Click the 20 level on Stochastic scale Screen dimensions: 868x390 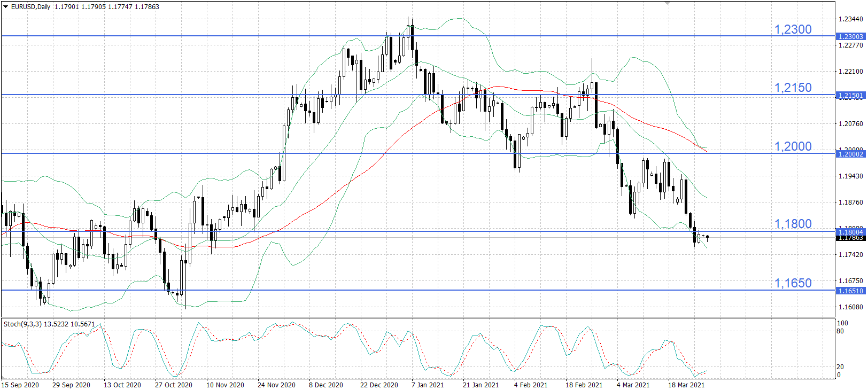click(840, 366)
